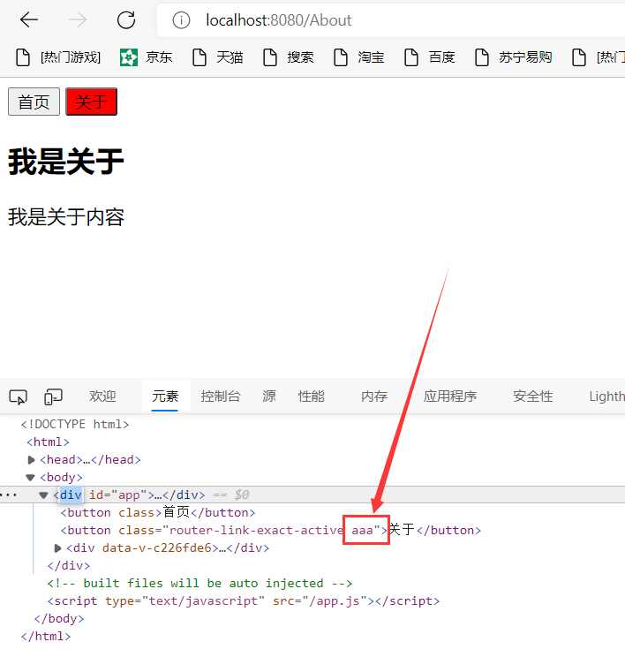This screenshot has width=625, height=672.
Task: Switch to the 应用程序 DevTools tab
Action: 450,396
